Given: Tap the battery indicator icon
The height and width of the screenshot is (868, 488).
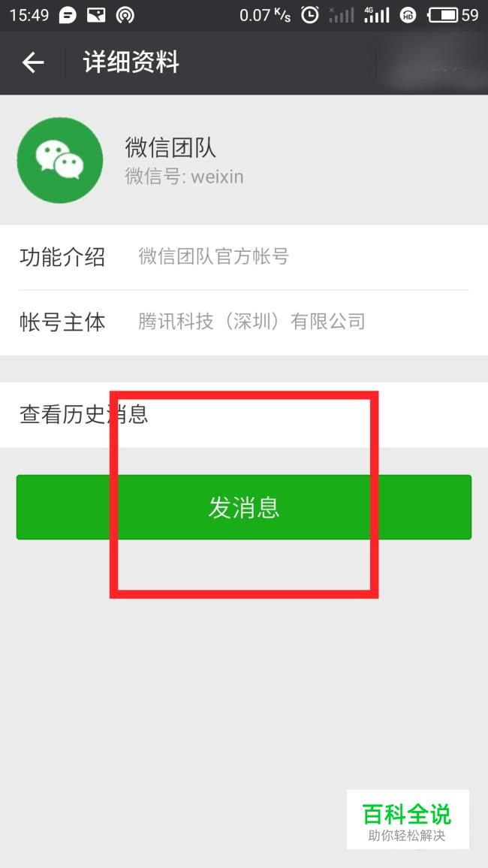Looking at the screenshot, I should (x=443, y=15).
